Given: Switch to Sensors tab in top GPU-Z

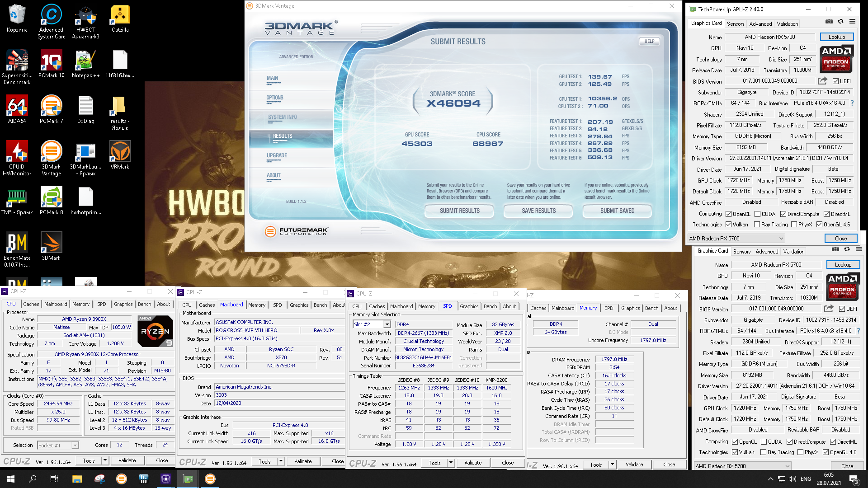Looking at the screenshot, I should click(736, 24).
